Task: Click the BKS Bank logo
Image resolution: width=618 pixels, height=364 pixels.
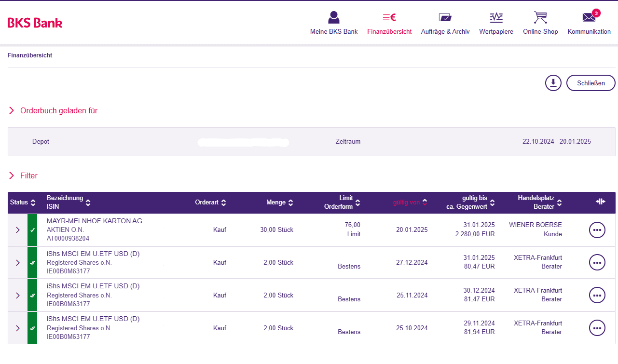Action: 35,23
